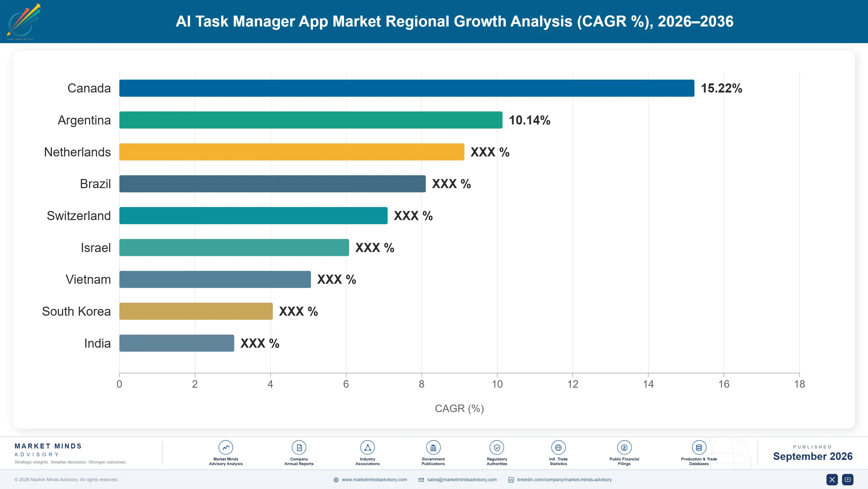The image size is (868, 489).
Task: Click the Public Financial Filings icon
Action: 624,447
